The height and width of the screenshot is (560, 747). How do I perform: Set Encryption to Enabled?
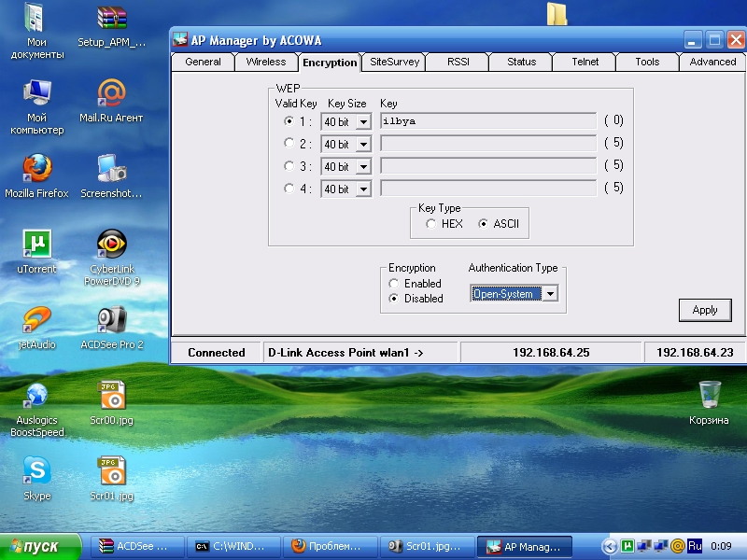click(394, 284)
